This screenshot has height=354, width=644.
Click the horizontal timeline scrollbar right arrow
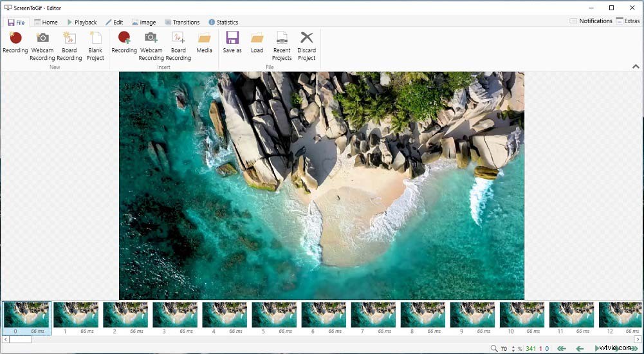pos(638,339)
